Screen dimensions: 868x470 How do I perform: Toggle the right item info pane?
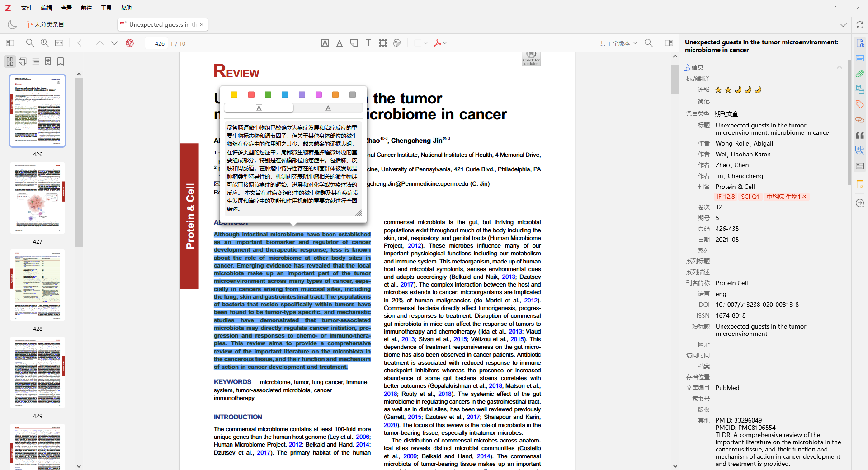click(670, 43)
